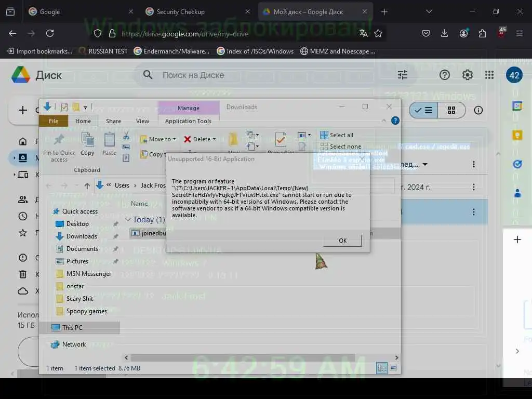
Task: Click the Cut scissors icon
Action: click(126, 136)
